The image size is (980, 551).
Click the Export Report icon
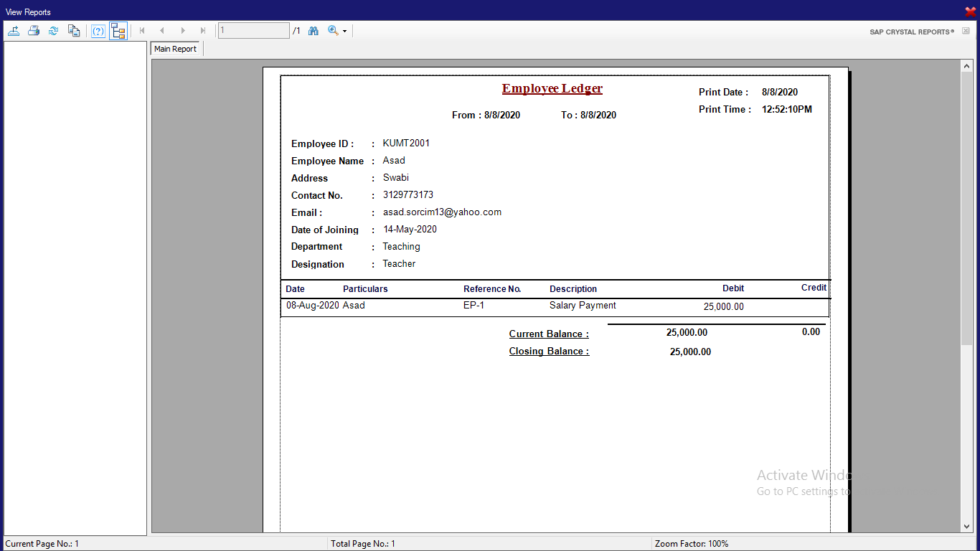click(14, 31)
